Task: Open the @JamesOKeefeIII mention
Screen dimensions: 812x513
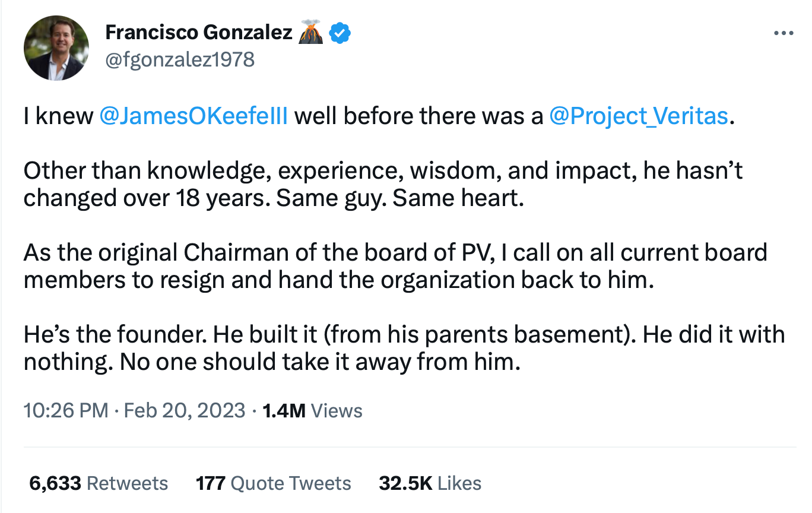Action: pos(194,116)
